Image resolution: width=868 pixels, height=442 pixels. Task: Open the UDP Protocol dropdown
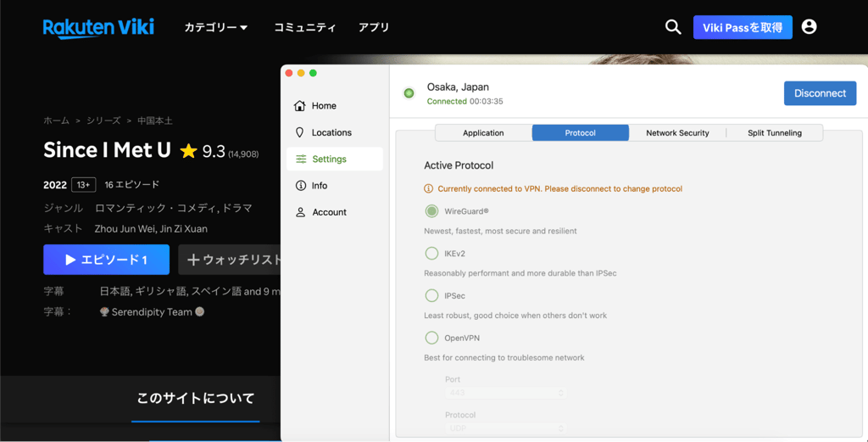505,428
